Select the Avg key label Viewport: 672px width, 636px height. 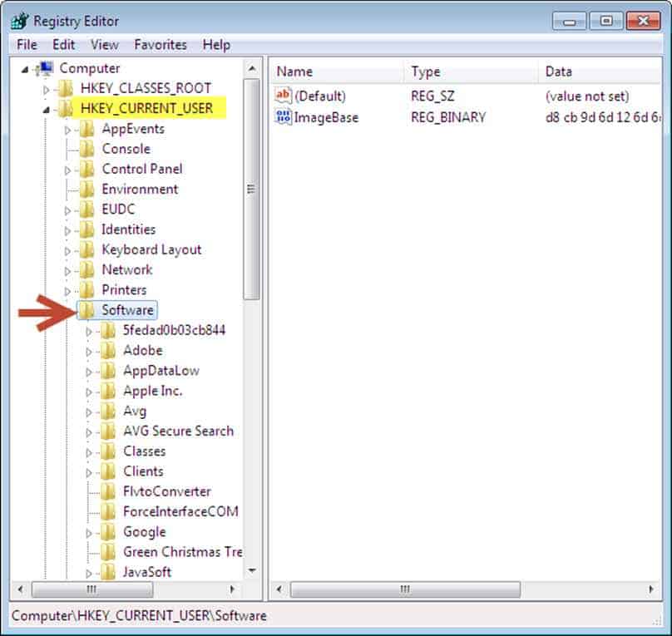pyautogui.click(x=135, y=412)
